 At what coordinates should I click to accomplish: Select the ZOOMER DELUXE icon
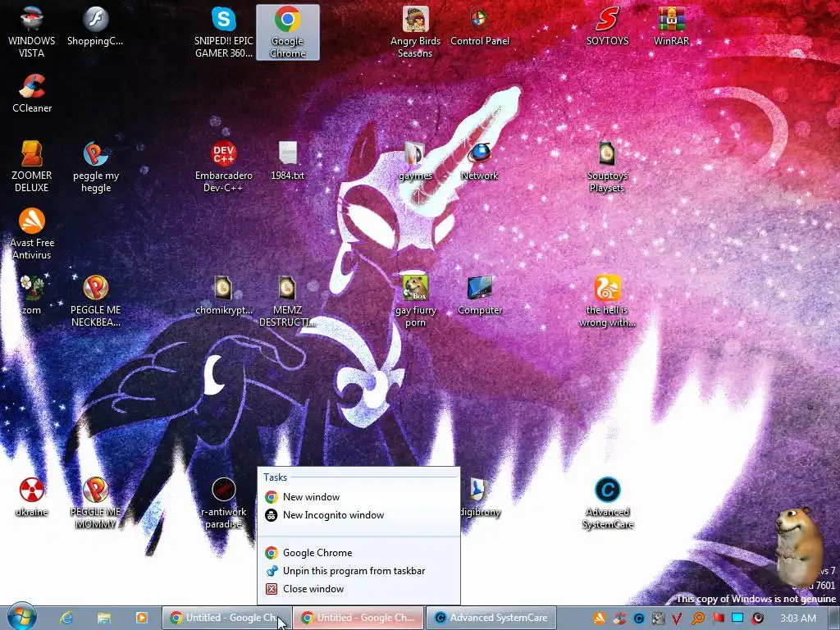pos(32,167)
